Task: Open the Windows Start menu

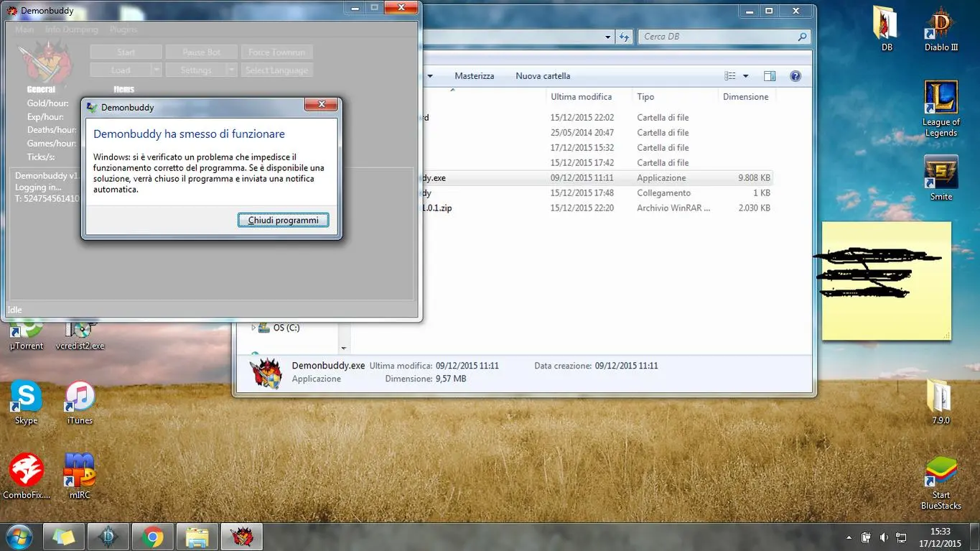Action: coord(19,537)
